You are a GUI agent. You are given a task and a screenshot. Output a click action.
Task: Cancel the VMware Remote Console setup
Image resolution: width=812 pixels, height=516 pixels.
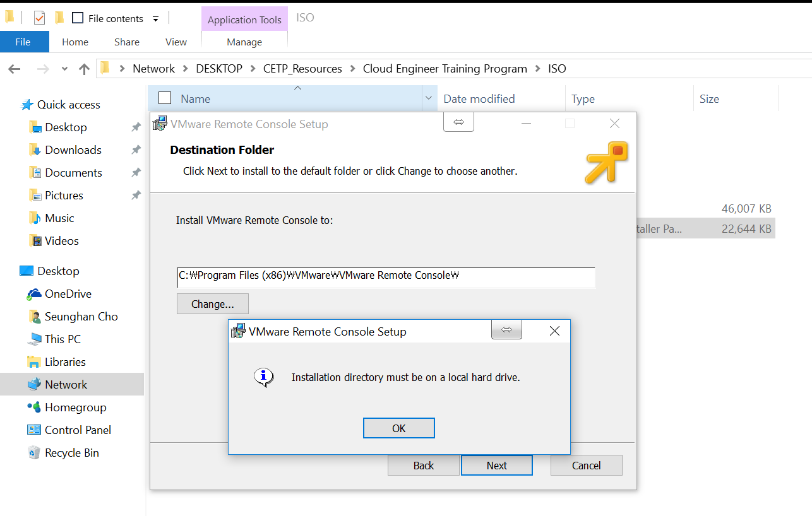click(587, 466)
